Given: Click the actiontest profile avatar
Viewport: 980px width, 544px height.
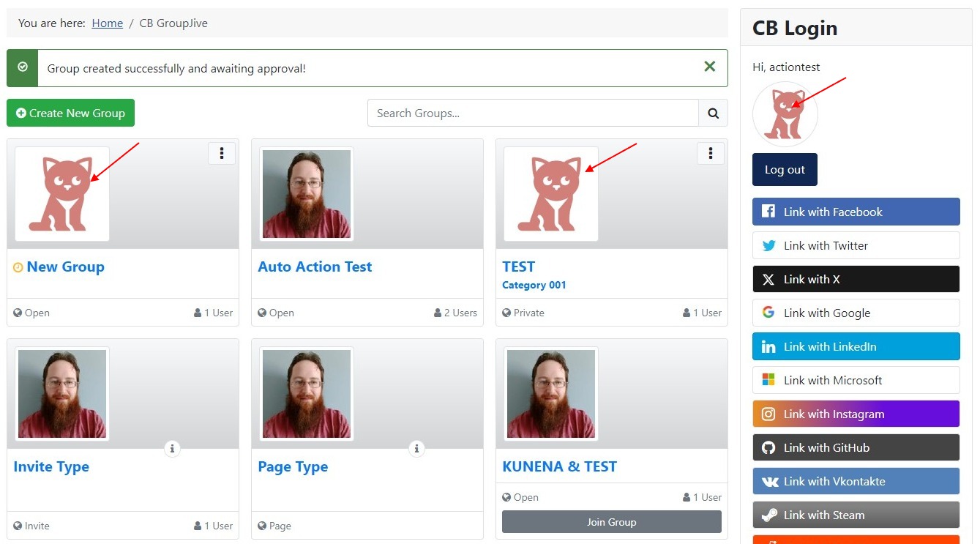Looking at the screenshot, I should click(785, 114).
